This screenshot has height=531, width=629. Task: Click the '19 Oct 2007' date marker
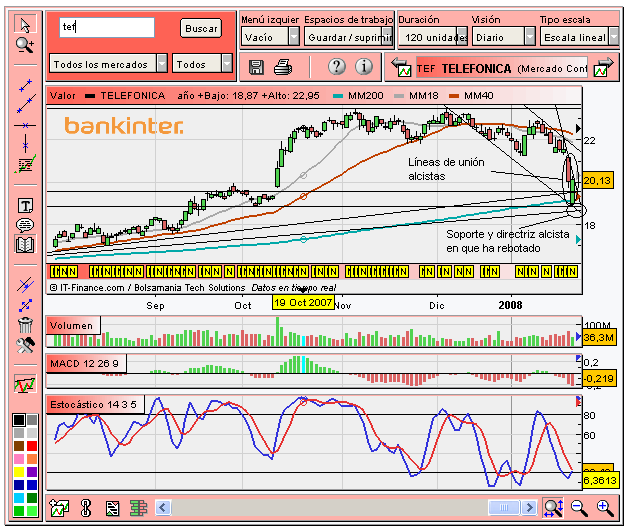[303, 302]
